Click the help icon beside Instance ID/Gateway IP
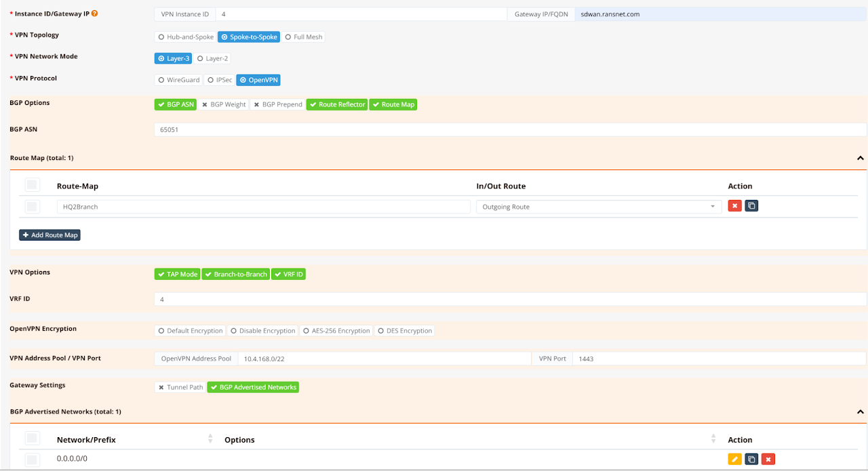Screen dimensions: 868x471 (x=94, y=14)
